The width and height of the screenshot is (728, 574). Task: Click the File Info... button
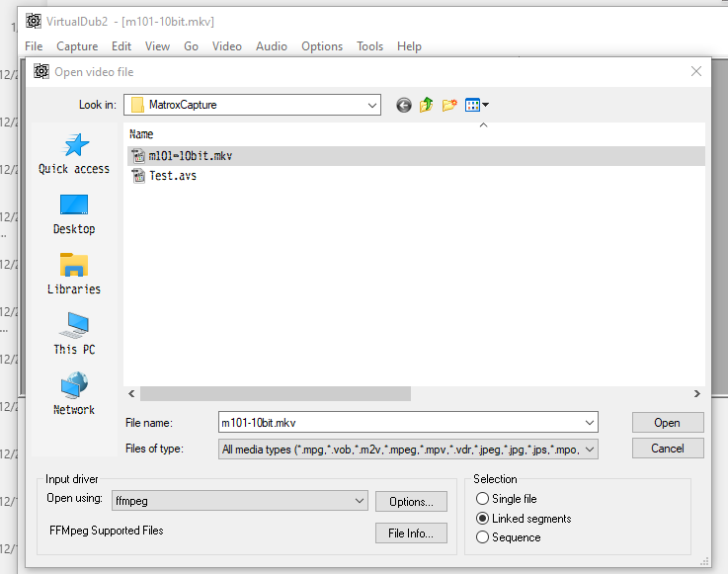click(411, 533)
